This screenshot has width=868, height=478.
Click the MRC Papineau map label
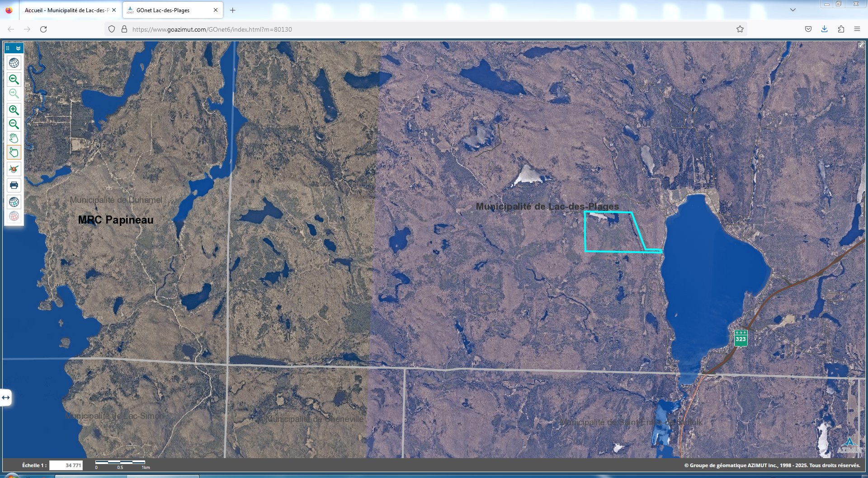[116, 220]
